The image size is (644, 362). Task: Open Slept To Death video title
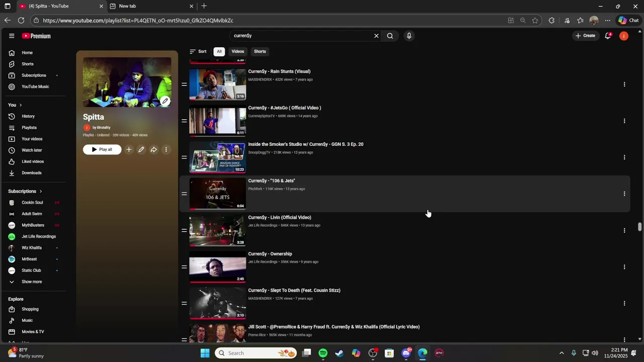point(294,290)
